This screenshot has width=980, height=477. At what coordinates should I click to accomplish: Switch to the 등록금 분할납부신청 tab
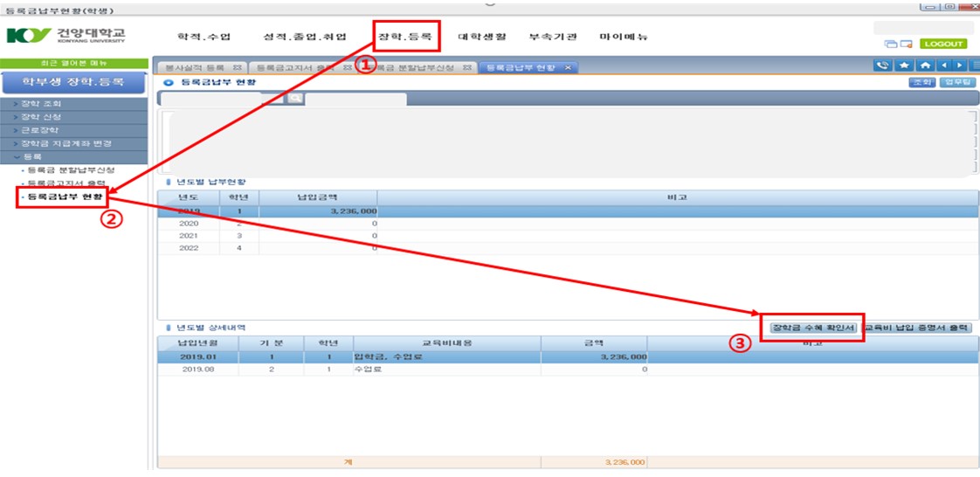[x=418, y=67]
